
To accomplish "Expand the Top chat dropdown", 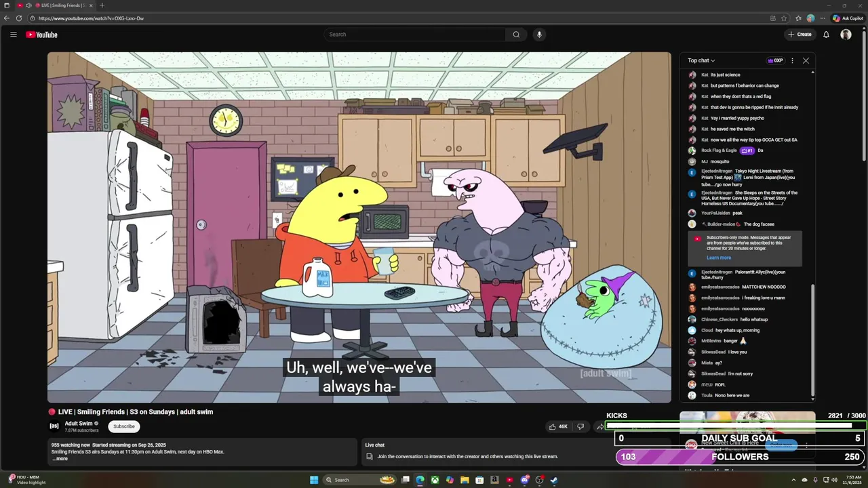I will click(701, 60).
